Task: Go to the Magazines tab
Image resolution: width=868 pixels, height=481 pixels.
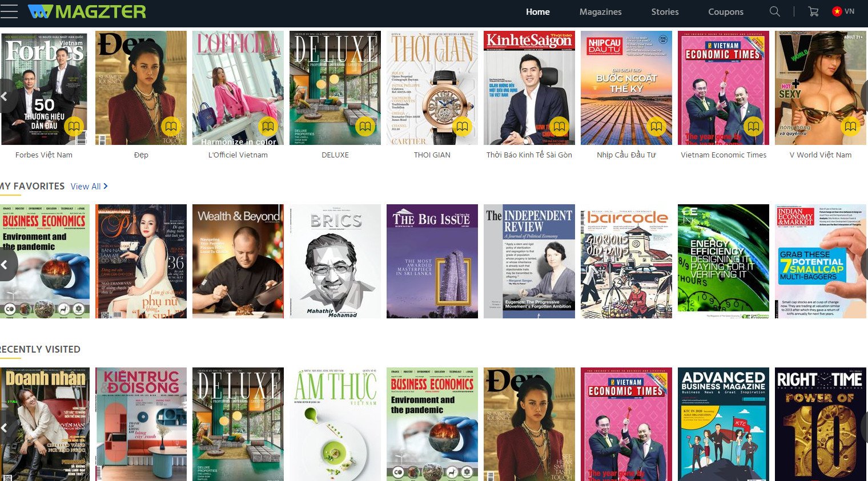Action: [600, 12]
